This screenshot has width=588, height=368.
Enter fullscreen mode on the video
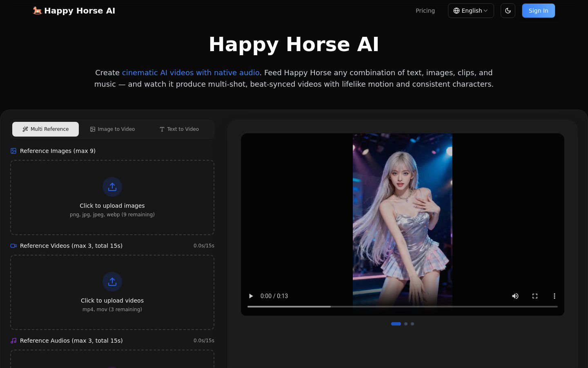point(535,296)
